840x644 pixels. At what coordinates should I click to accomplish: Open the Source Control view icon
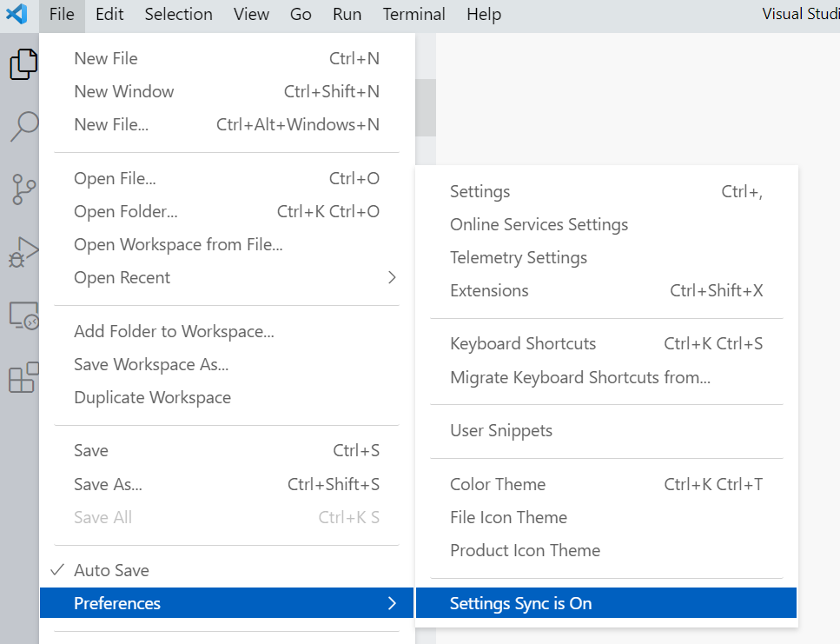(23, 189)
